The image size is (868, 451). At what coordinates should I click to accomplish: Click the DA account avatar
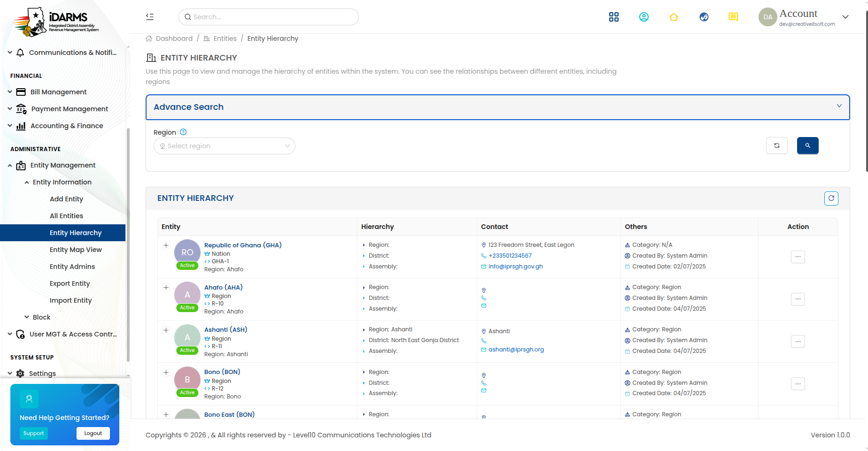coord(767,17)
